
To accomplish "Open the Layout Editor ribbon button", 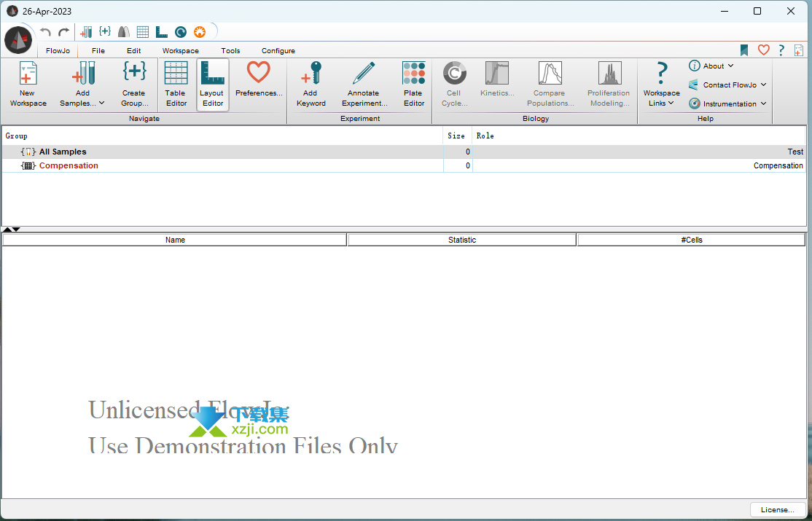I will coord(212,84).
